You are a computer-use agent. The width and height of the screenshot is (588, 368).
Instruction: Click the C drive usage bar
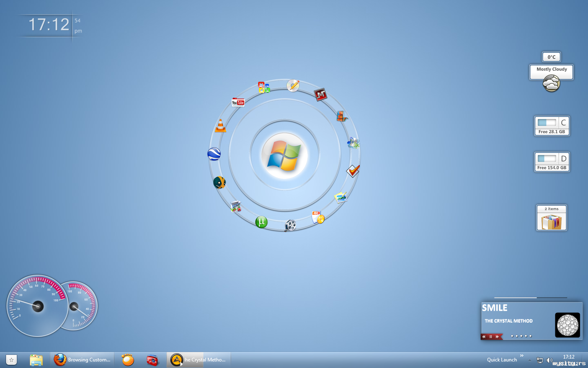[547, 122]
